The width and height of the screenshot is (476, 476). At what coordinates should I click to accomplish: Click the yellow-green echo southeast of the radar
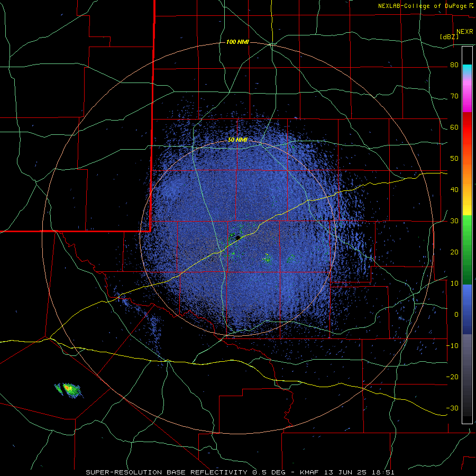coord(267,258)
